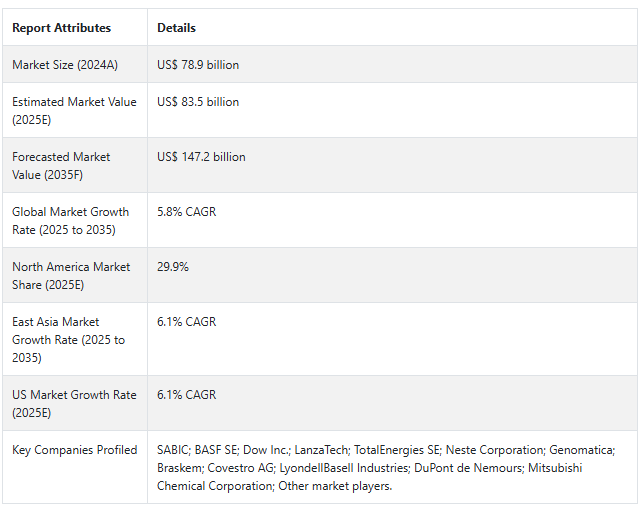Select the "Forecasted Market Value (2035F)" cell
Viewport: 642px width, 505px height.
pyautogui.click(x=61, y=165)
